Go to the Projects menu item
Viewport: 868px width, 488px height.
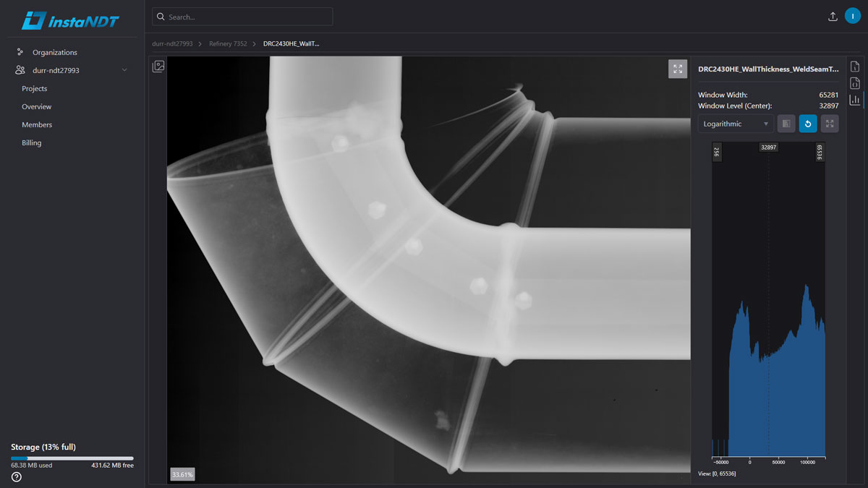pos(35,89)
